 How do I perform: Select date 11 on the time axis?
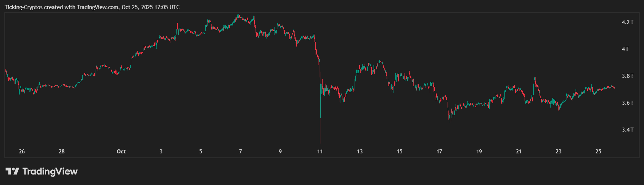pyautogui.click(x=320, y=152)
